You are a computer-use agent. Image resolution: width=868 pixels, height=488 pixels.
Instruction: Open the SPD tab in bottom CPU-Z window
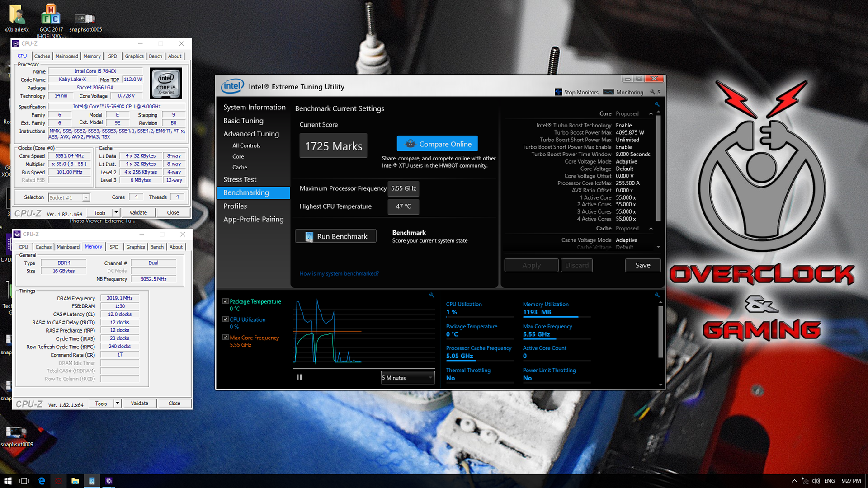point(114,247)
